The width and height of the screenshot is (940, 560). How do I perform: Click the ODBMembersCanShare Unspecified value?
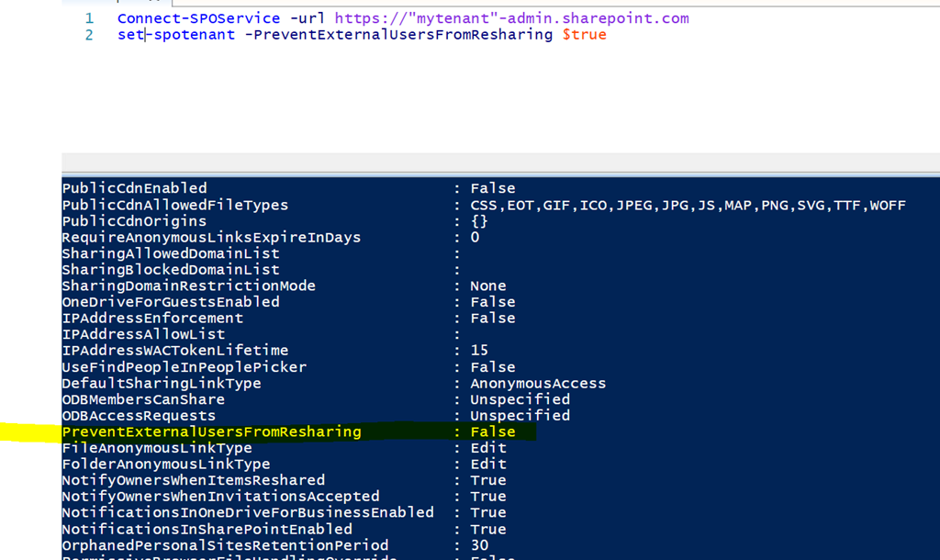[x=520, y=399]
